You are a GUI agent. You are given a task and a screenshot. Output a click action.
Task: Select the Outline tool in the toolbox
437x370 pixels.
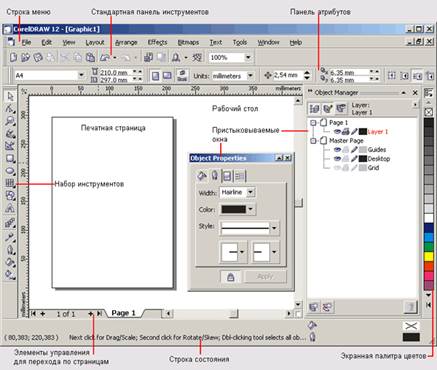pos(10,249)
